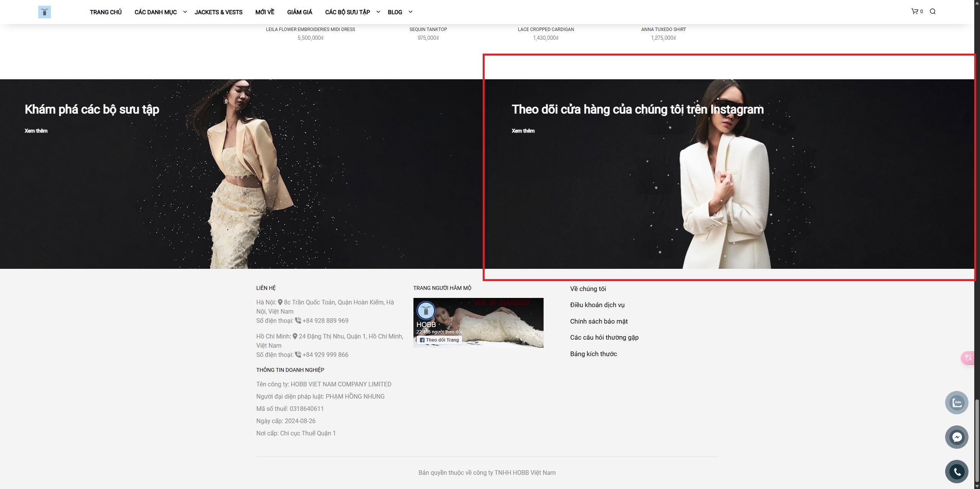
Task: Open Chính sách bảo mật link
Action: (599, 321)
